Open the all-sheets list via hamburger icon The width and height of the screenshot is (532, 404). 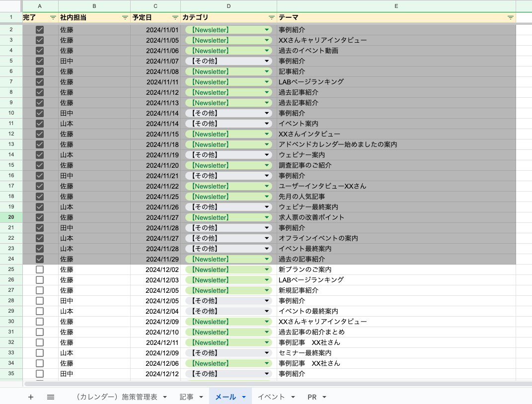click(50, 397)
